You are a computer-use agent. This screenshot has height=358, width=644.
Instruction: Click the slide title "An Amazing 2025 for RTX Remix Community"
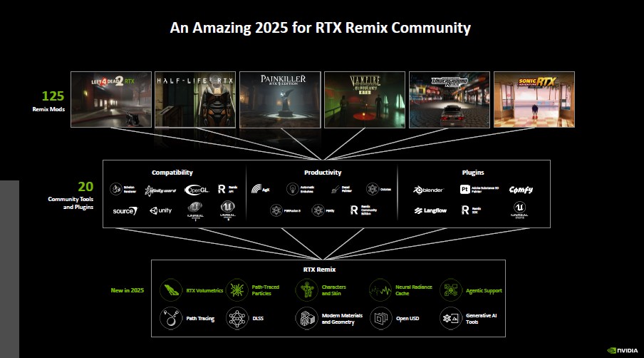click(321, 28)
